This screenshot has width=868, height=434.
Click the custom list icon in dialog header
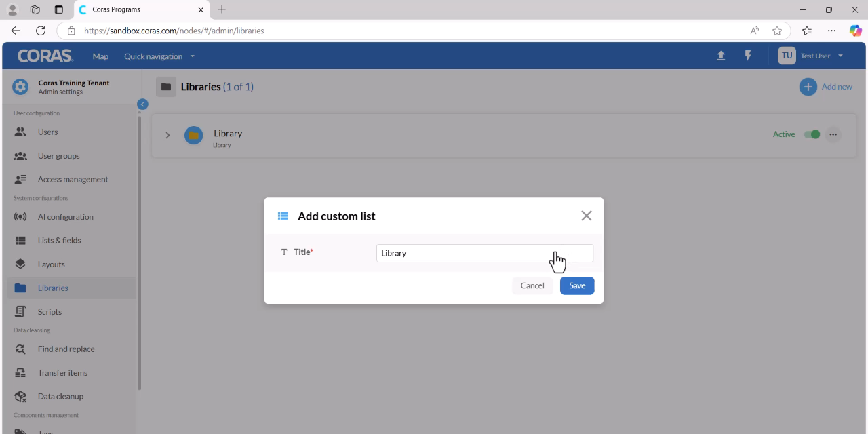283,216
